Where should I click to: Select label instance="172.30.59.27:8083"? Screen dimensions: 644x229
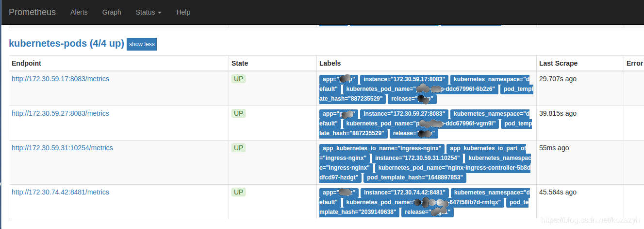pos(404,114)
